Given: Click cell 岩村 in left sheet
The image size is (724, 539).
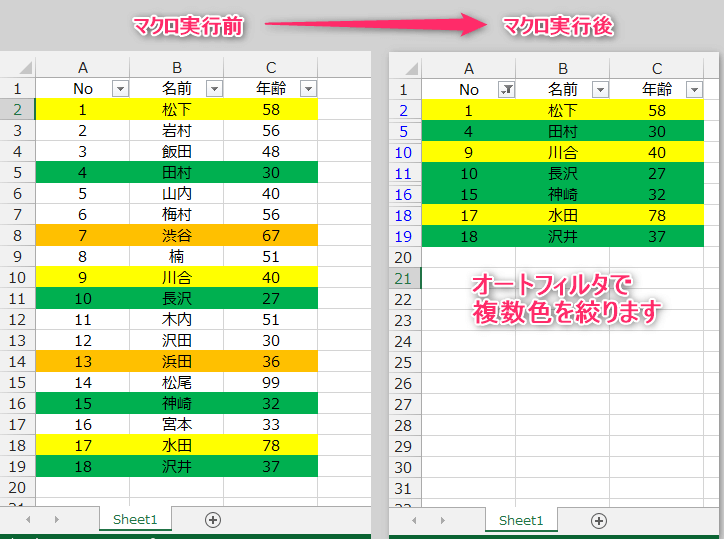Looking at the screenshot, I should point(177,131).
